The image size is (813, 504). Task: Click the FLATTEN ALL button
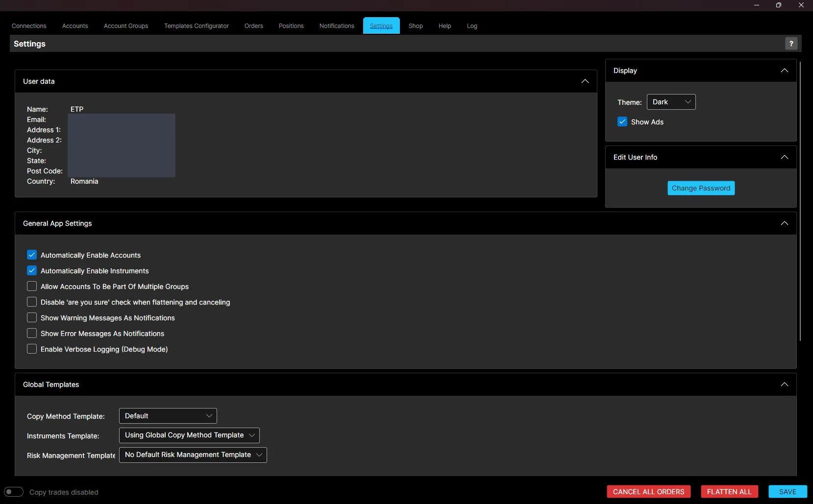(729, 492)
